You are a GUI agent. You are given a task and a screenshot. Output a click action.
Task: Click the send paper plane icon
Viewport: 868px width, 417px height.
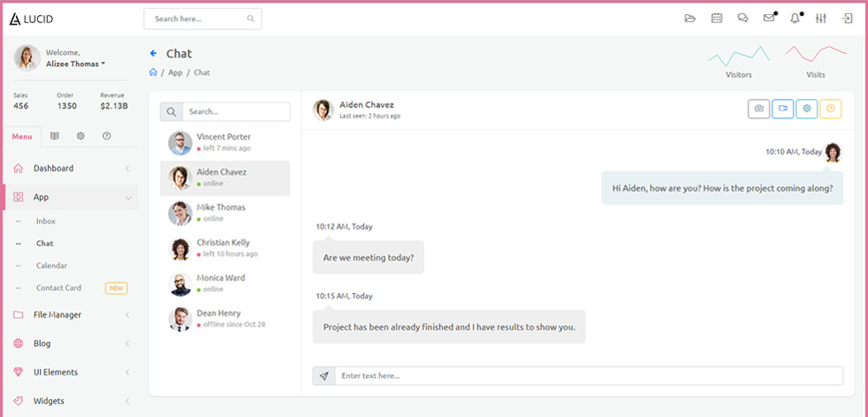(x=324, y=376)
